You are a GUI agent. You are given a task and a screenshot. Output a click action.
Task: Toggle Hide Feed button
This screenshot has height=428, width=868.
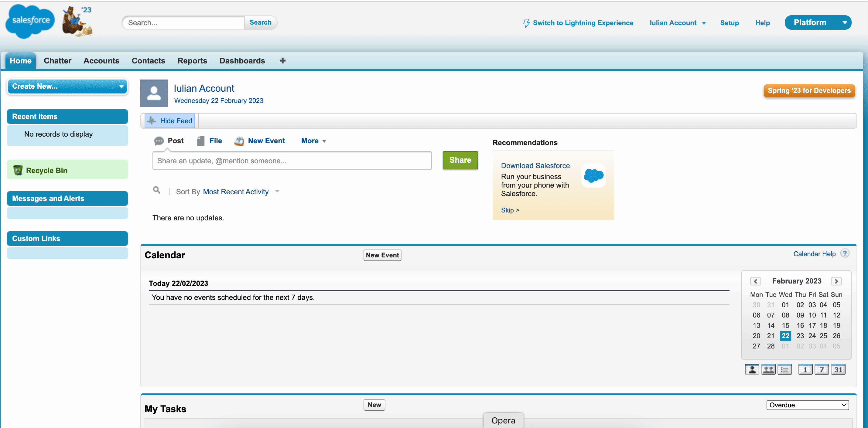[170, 121]
